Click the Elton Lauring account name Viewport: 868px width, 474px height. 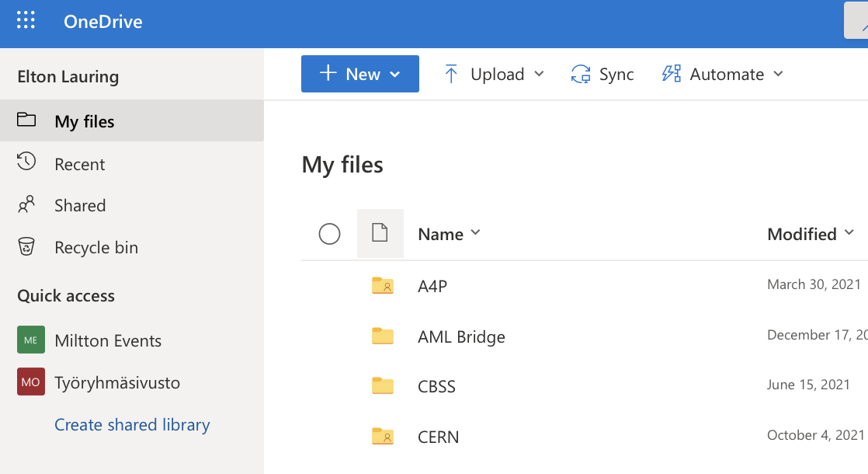point(68,76)
